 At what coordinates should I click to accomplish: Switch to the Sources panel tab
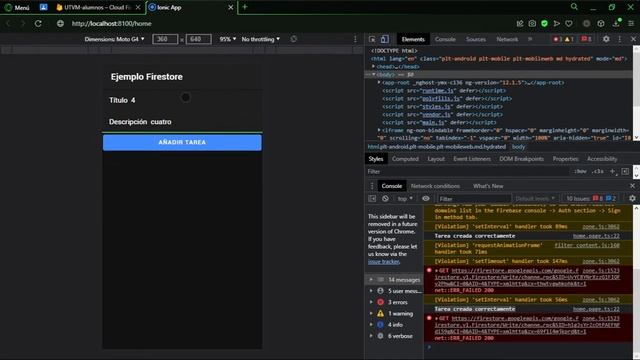[x=476, y=39]
